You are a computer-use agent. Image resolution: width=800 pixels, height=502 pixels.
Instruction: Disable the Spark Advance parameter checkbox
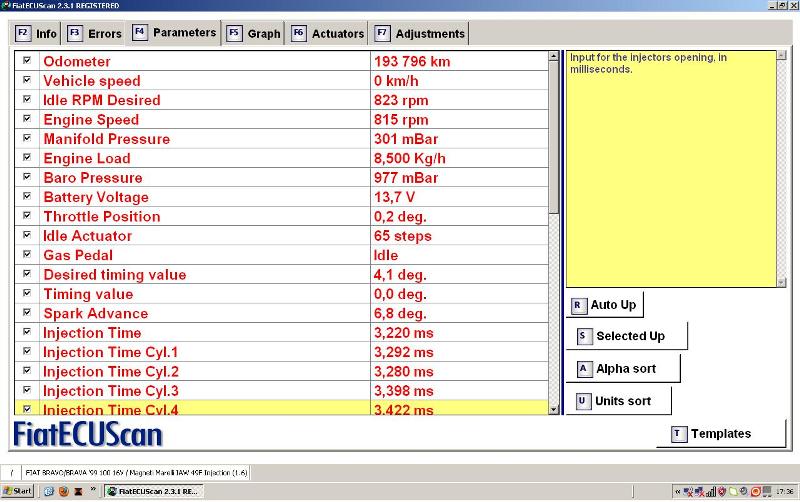[x=27, y=313]
